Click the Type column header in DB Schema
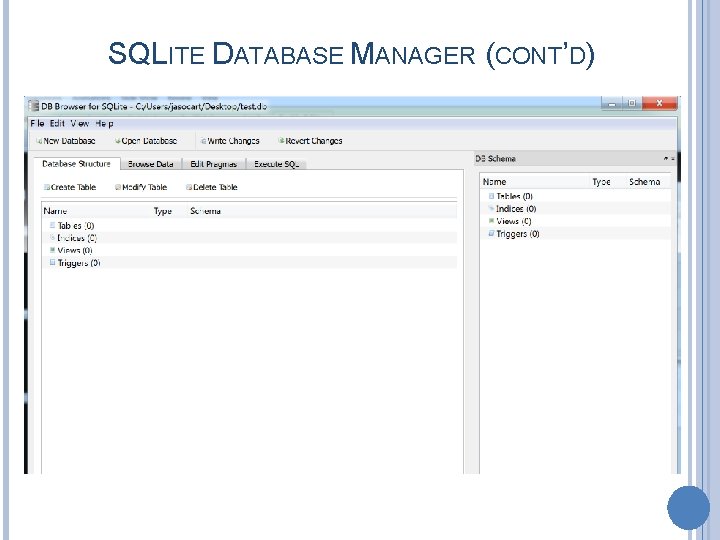This screenshot has width=720, height=540. tap(601, 182)
